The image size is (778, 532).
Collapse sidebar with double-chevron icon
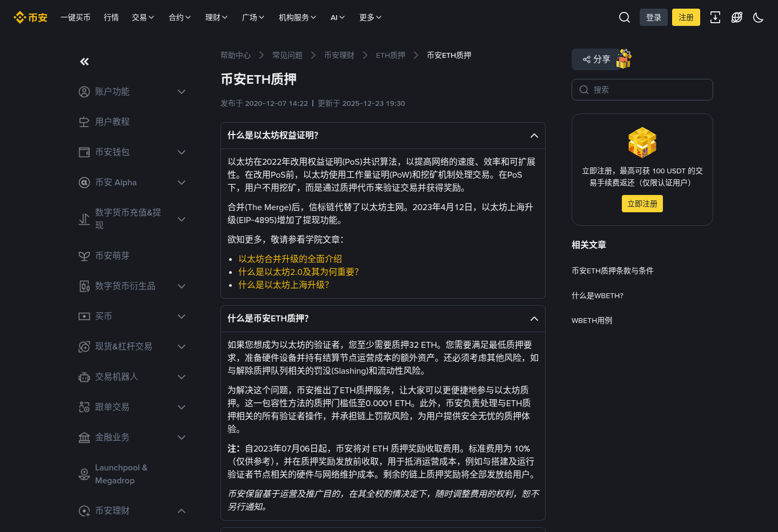[84, 62]
